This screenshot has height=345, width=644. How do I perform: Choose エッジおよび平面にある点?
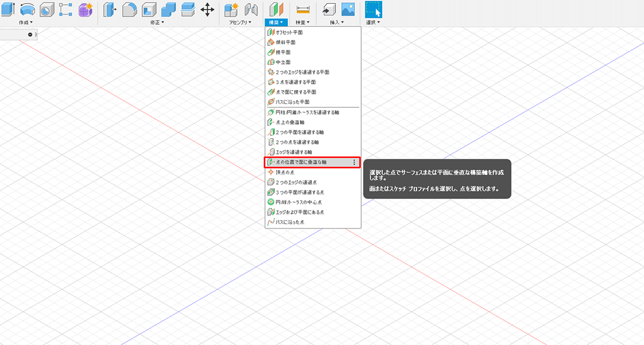point(313,212)
